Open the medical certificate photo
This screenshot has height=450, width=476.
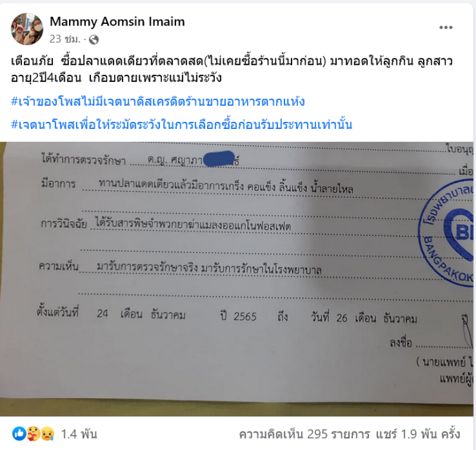tap(237, 279)
